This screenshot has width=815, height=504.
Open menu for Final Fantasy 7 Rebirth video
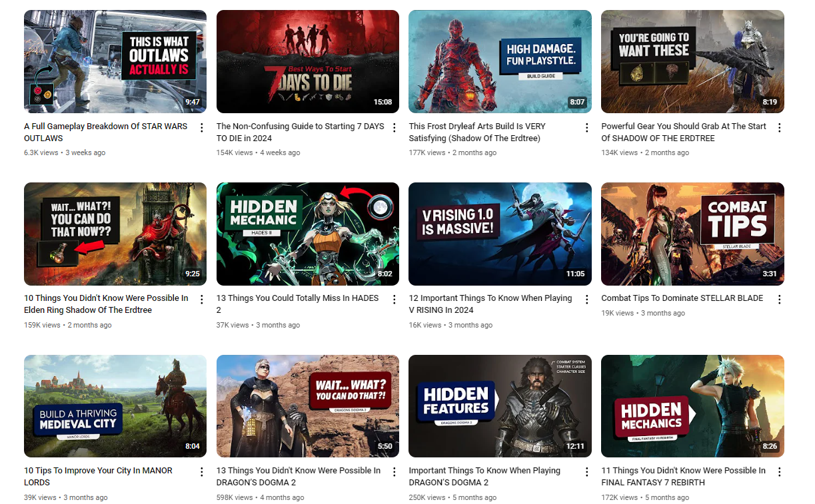[779, 472]
